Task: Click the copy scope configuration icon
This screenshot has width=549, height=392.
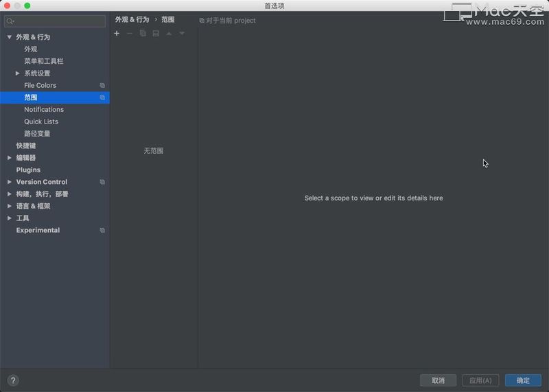Action: (143, 33)
